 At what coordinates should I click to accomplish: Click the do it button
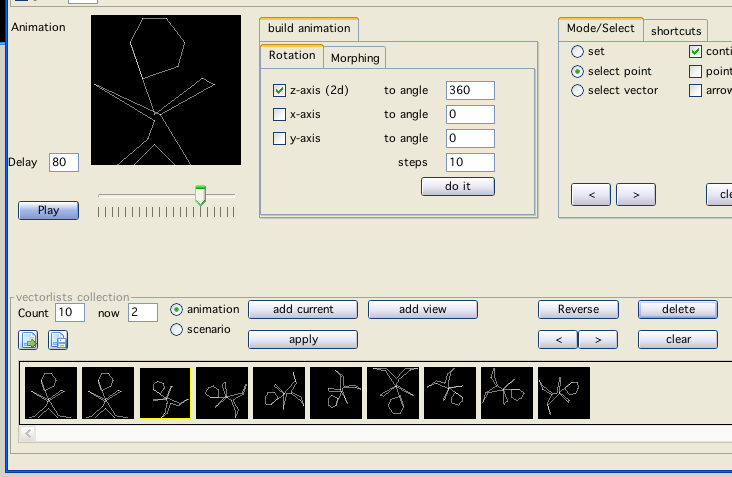pos(457,186)
